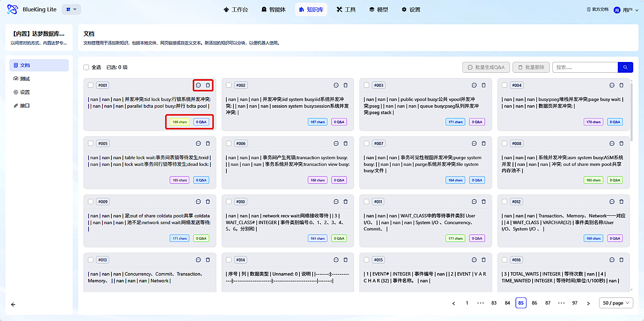The height and width of the screenshot is (321, 644).
Task: Go to page 86 in pagination
Action: [534, 303]
